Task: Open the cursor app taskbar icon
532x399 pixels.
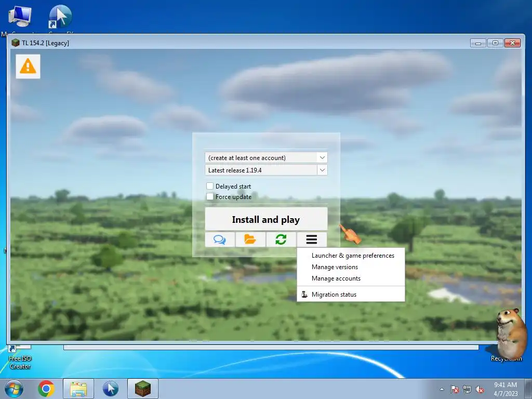Action: tap(111, 389)
